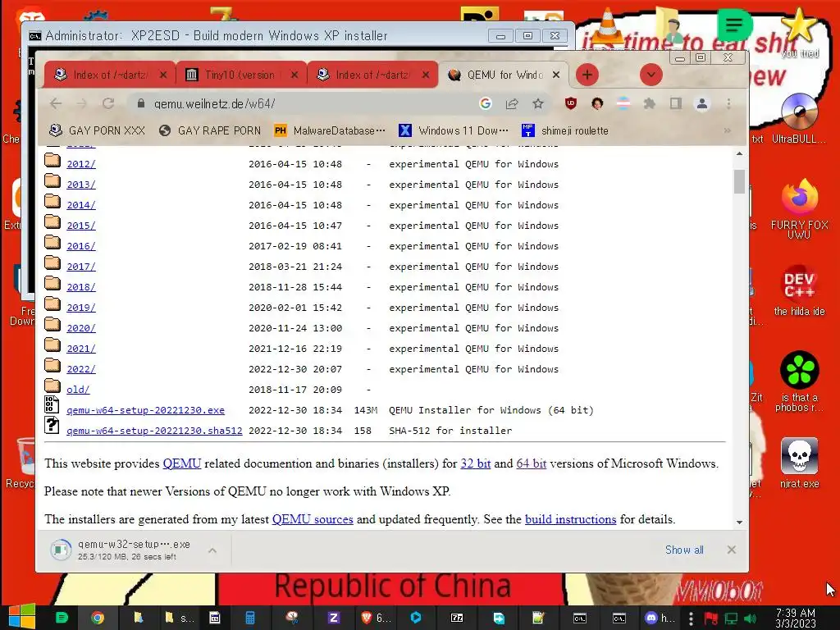Open the clock showing 7:39 AM

(x=796, y=618)
